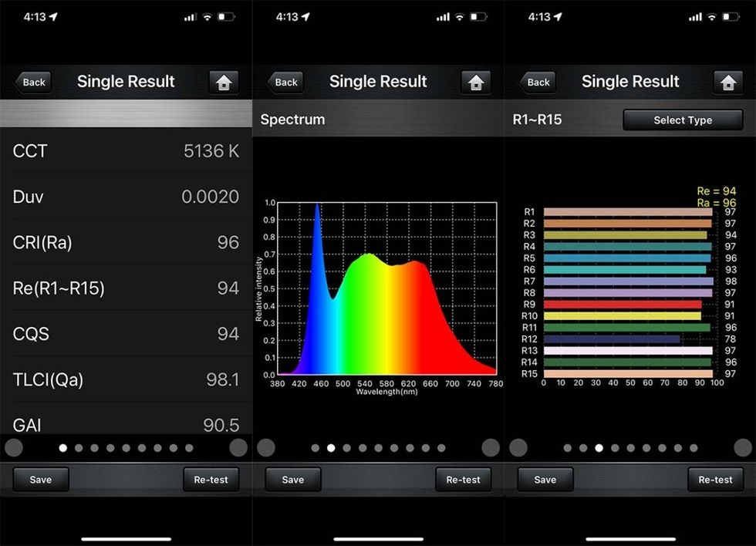Tap the home icon in the Spectrum screen

pos(476,82)
